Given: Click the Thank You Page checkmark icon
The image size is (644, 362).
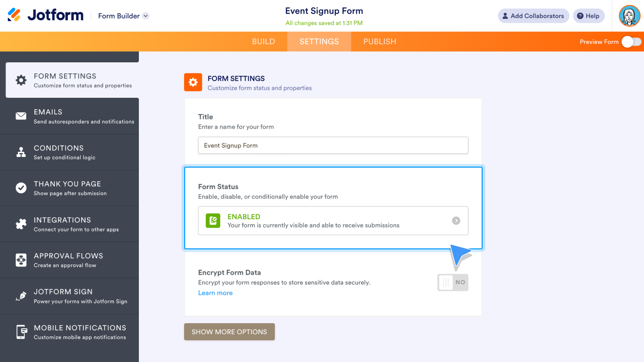Looking at the screenshot, I should [x=20, y=188].
